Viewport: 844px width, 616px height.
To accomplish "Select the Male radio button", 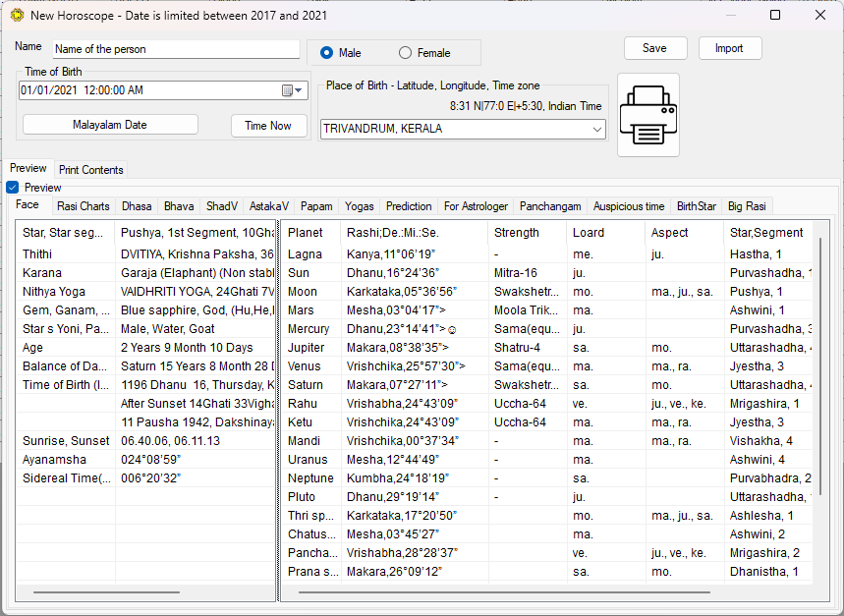I will (x=326, y=53).
